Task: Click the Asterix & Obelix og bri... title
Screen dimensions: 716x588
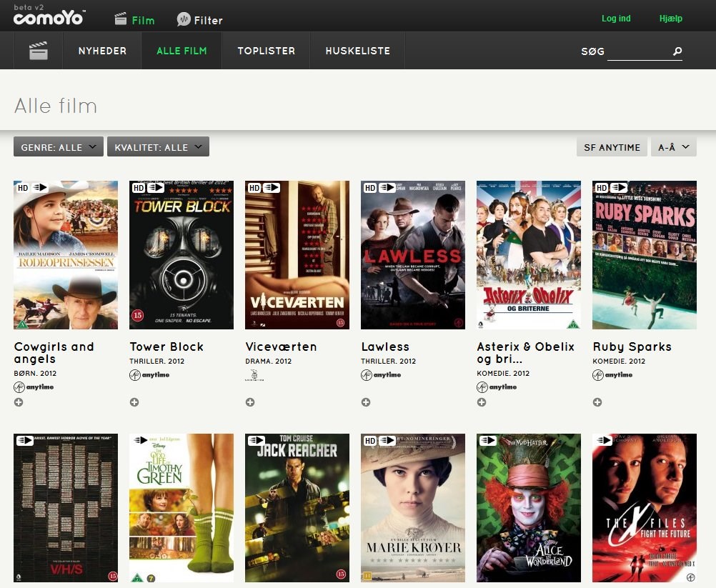Action: (526, 352)
